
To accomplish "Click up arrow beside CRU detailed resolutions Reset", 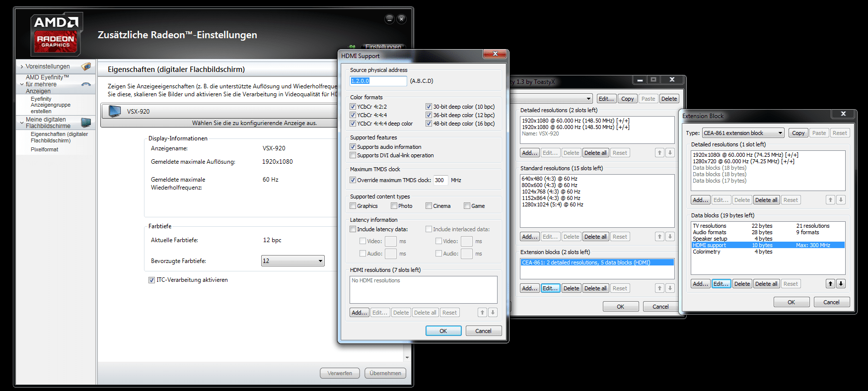I will click(659, 153).
